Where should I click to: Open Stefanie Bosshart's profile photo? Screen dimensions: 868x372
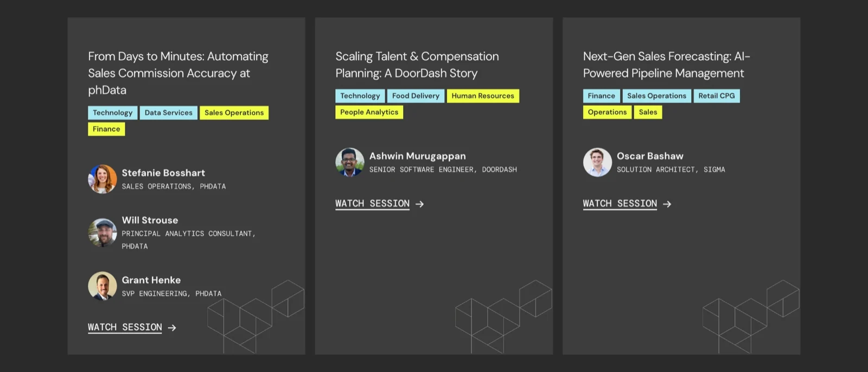(x=103, y=179)
